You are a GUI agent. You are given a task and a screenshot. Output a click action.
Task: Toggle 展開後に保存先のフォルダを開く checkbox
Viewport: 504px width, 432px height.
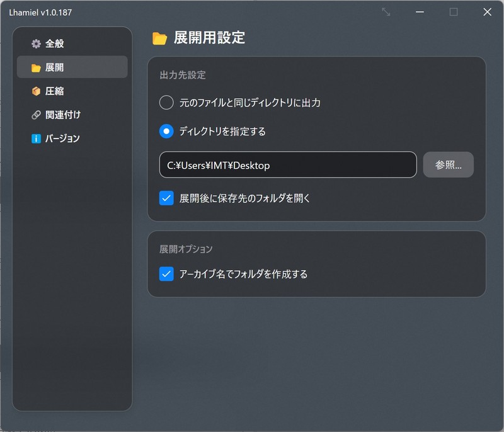click(x=166, y=198)
